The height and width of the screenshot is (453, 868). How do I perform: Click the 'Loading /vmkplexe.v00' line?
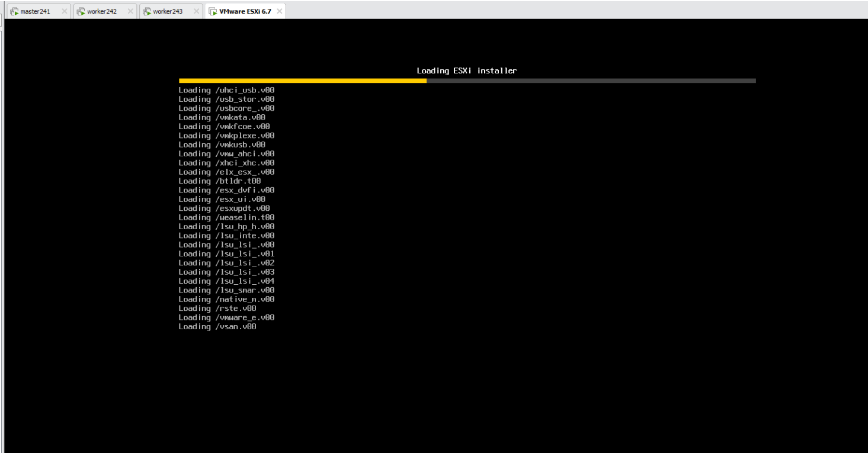226,136
